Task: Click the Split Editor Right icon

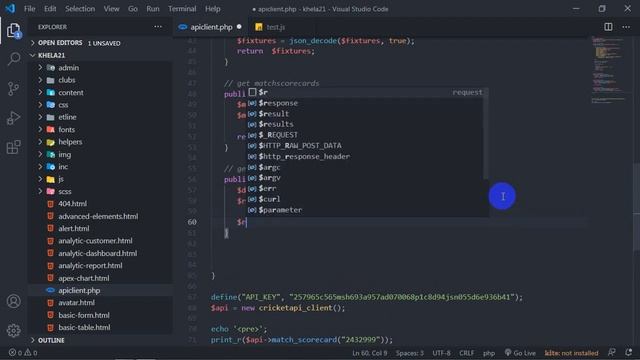Action: click(608, 27)
